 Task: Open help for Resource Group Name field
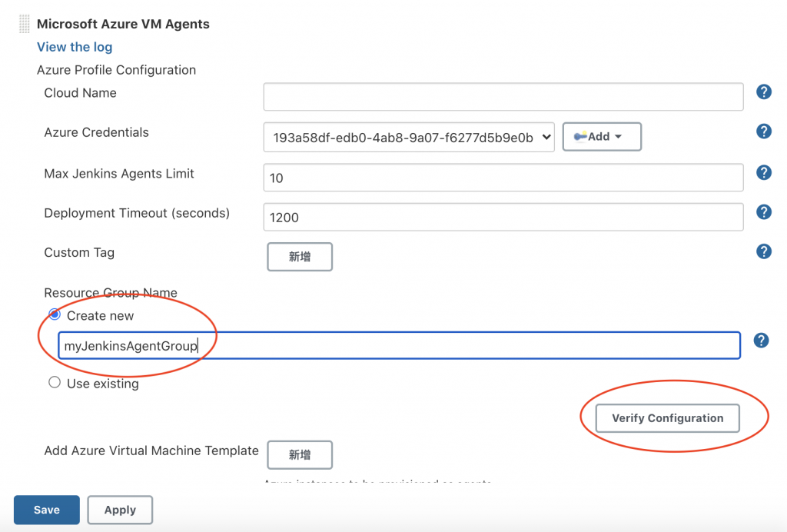click(x=761, y=341)
